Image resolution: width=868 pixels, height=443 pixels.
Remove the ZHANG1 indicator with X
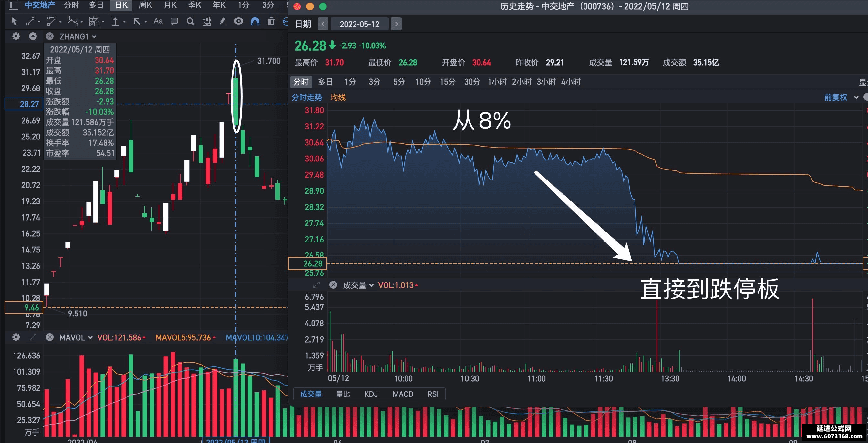(49, 36)
